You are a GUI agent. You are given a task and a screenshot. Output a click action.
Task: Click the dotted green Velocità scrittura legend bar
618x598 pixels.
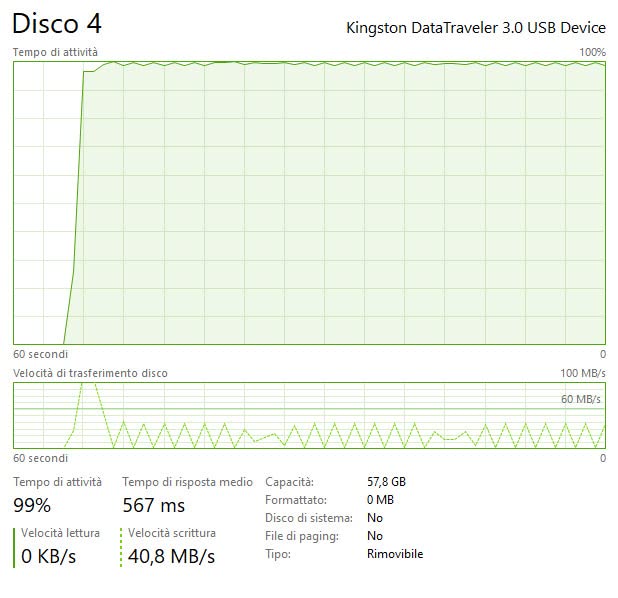(x=121, y=548)
